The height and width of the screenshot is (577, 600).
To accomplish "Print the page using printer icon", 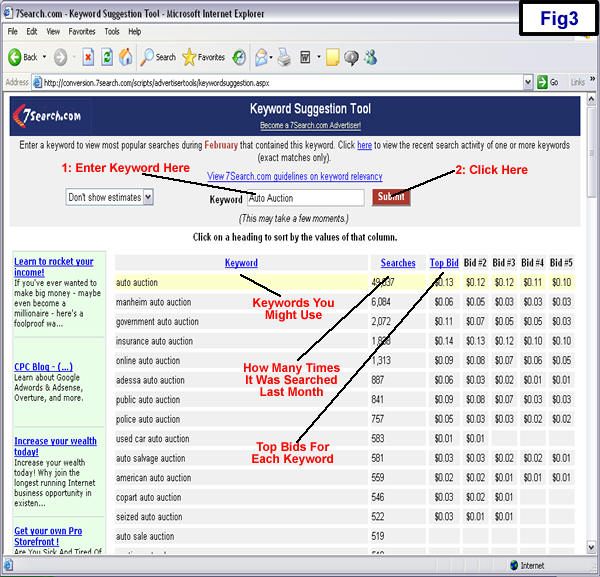I will click(284, 57).
